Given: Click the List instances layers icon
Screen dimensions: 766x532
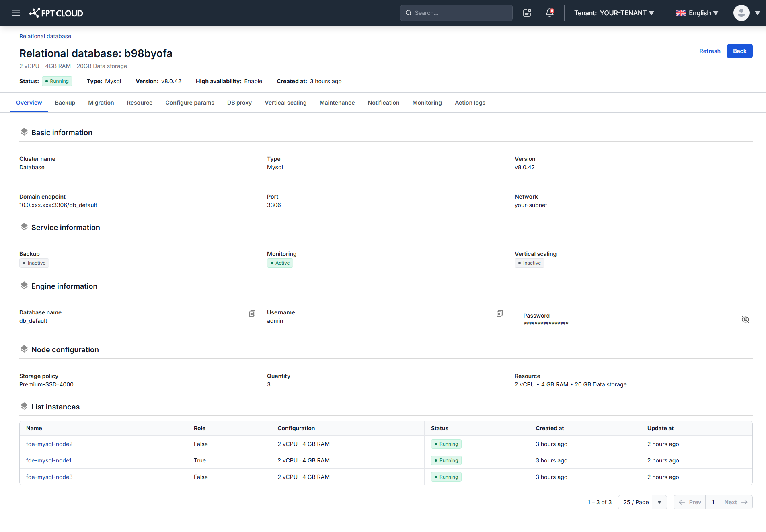Looking at the screenshot, I should pyautogui.click(x=24, y=406).
